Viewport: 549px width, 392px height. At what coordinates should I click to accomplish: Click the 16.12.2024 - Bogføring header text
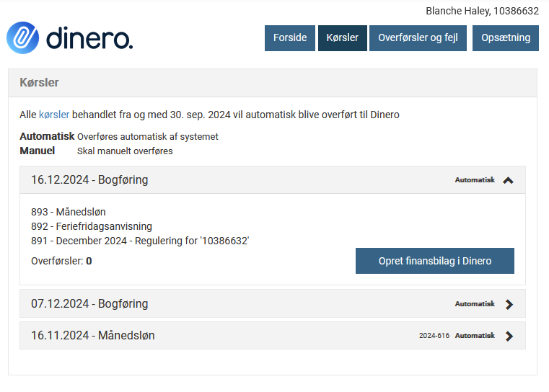click(x=89, y=179)
